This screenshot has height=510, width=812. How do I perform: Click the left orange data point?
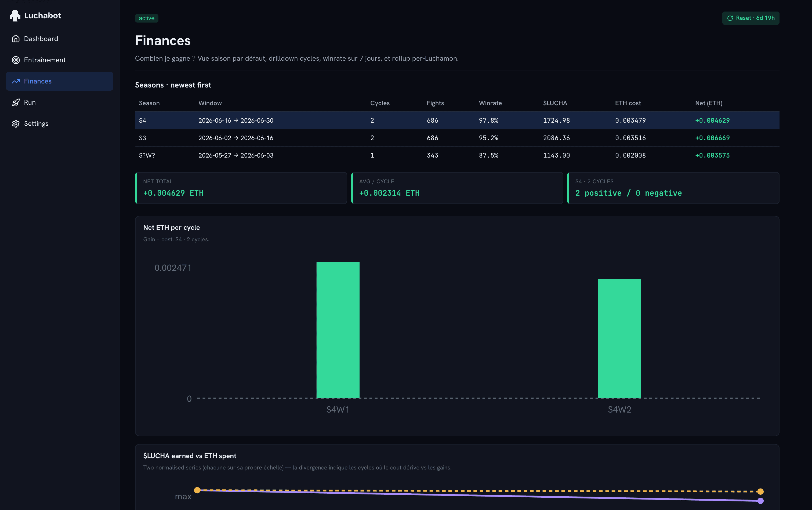(x=197, y=490)
